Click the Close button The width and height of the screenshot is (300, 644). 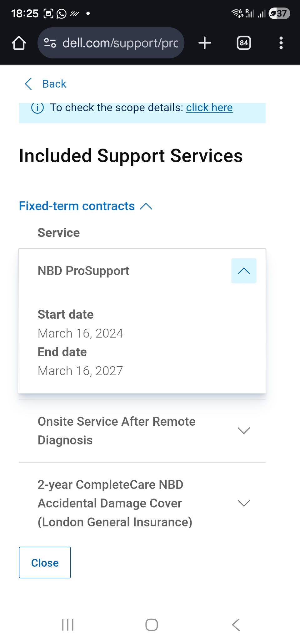tap(45, 563)
